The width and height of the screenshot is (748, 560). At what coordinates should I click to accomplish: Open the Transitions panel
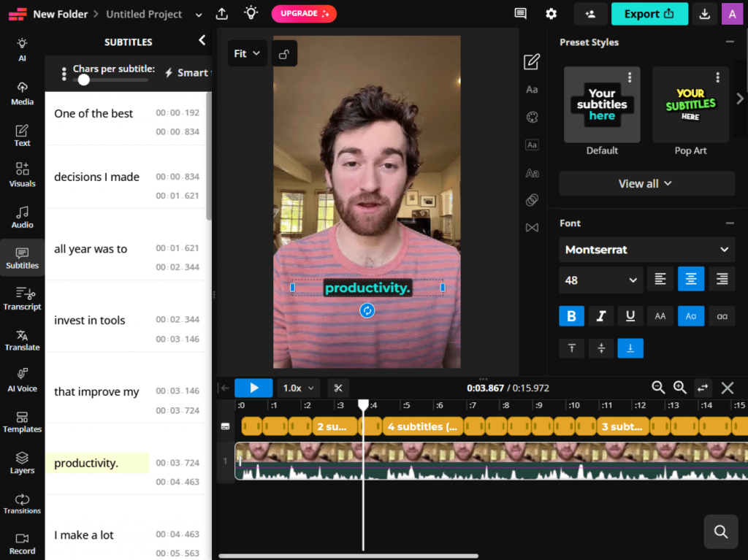[x=22, y=503]
